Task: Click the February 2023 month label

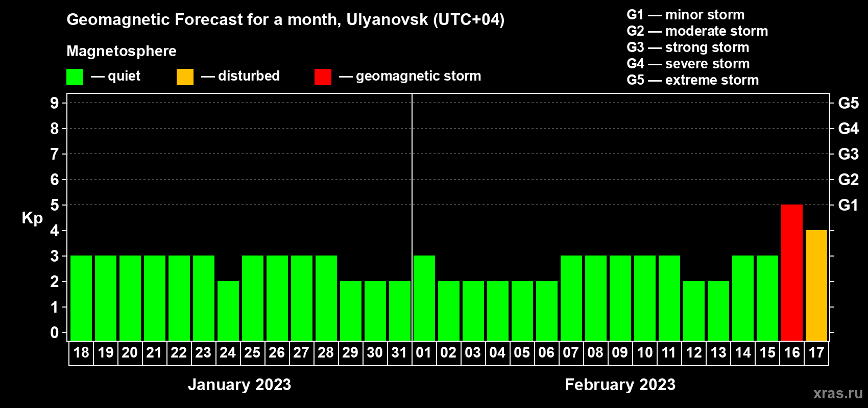Action: click(x=620, y=385)
